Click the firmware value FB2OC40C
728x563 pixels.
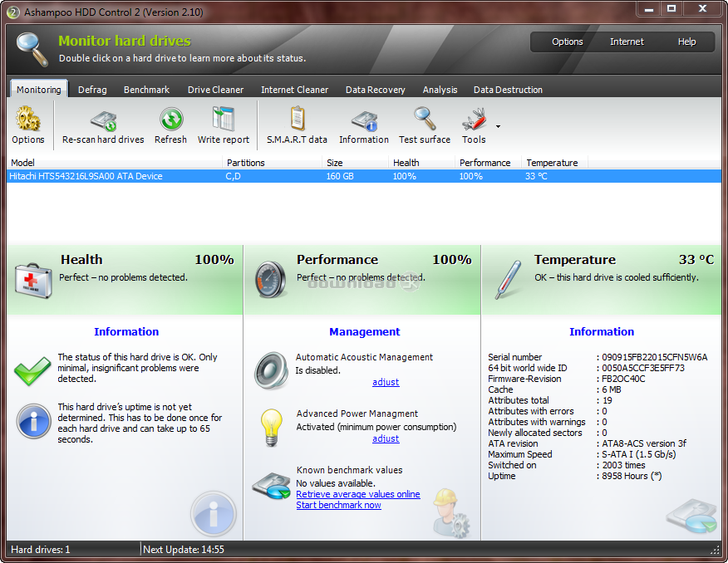(623, 379)
